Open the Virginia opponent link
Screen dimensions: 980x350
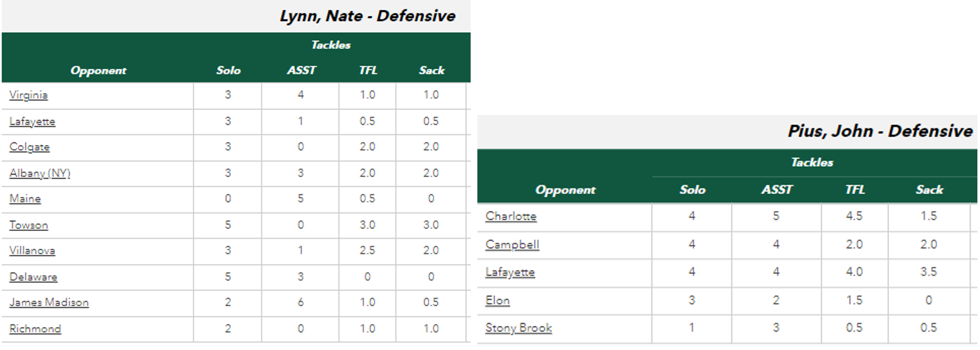tap(29, 95)
